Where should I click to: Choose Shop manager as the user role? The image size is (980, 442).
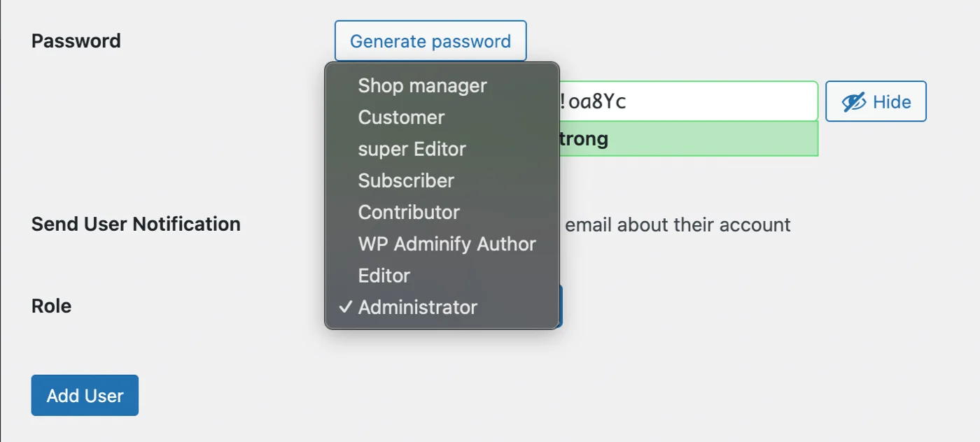[x=421, y=85]
